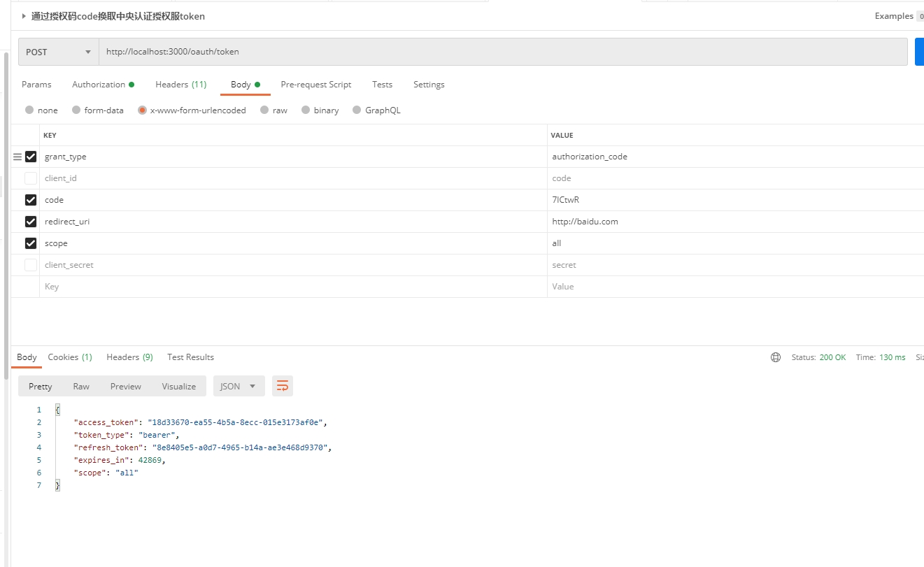Click the left panel vertical scrollbar
Screen dimensions: 924x567
click(x=6, y=217)
